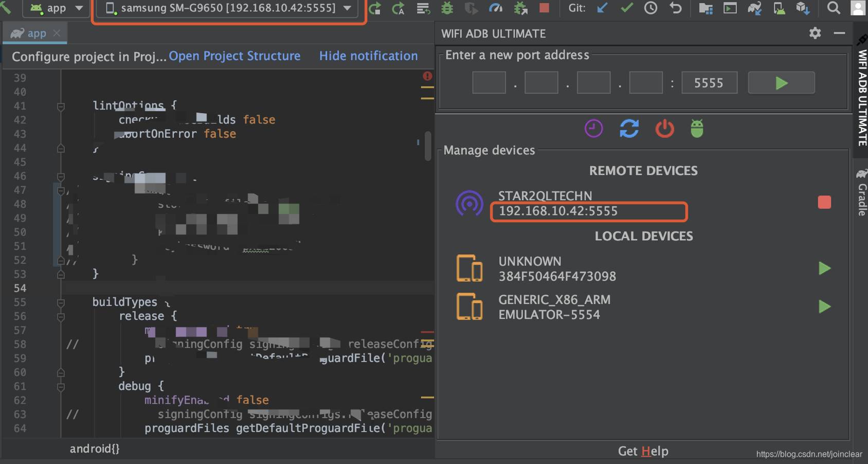
Task: Click the user account avatar icon
Action: (x=858, y=8)
